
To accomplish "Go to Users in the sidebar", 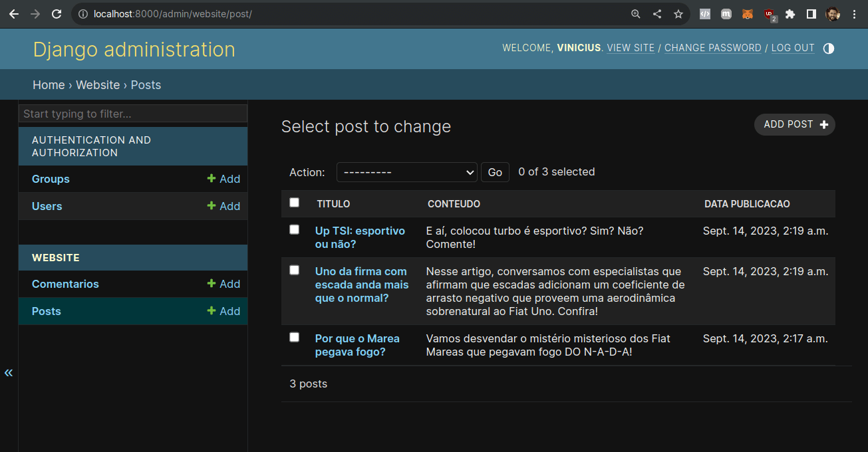I will [x=47, y=206].
